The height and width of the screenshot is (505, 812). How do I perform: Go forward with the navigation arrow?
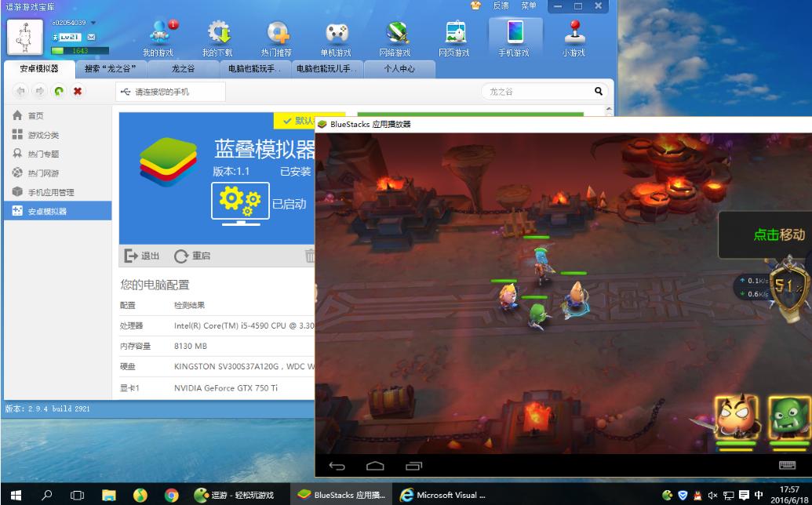click(39, 91)
